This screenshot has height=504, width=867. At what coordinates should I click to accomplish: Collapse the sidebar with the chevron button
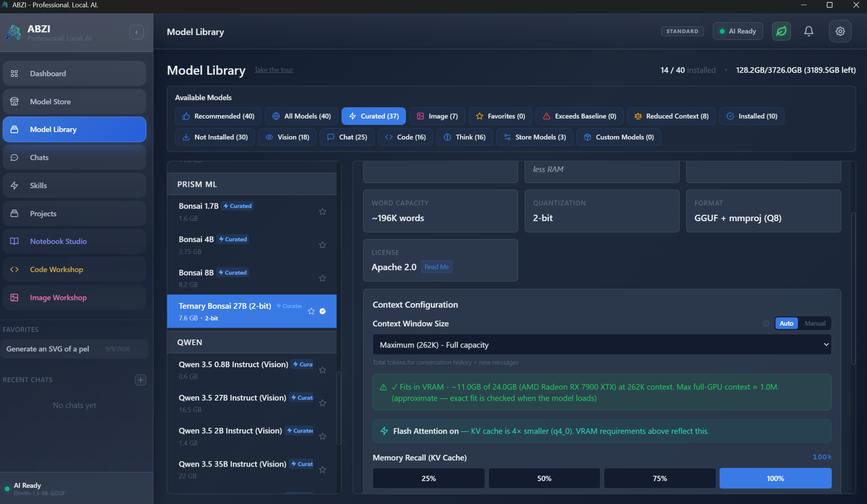pos(137,32)
